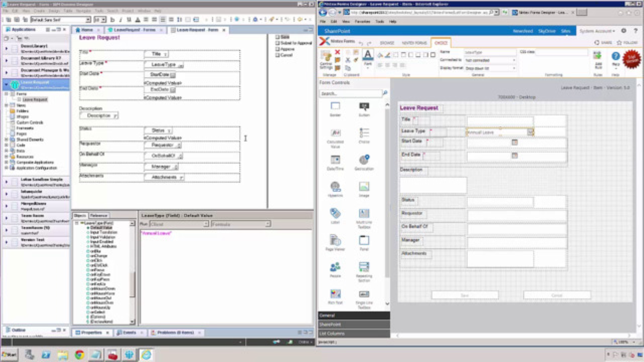
Task: Click the Form Controls search box
Action: point(350,94)
